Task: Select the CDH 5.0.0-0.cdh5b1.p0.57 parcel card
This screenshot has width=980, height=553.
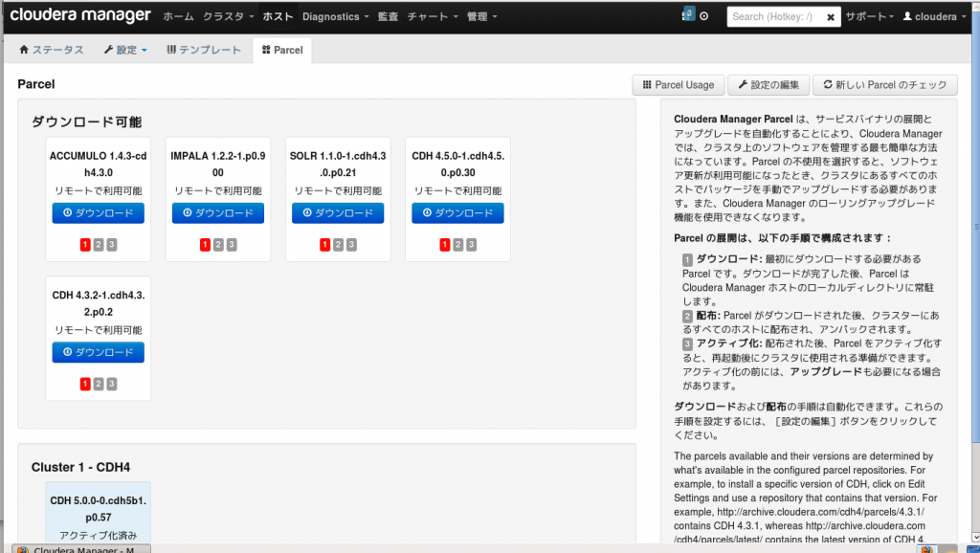Action: coord(99,513)
